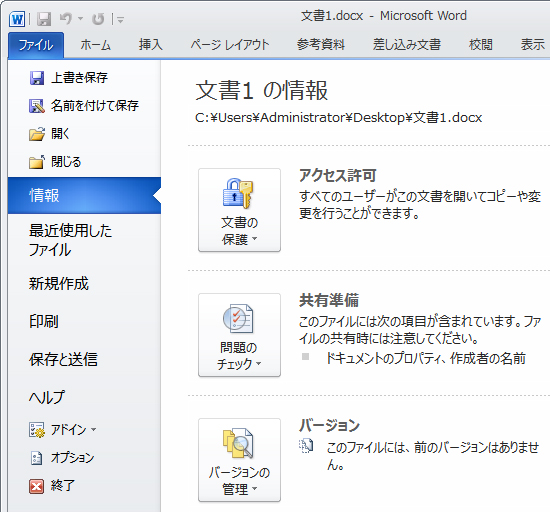Open the ページ レイアウト tab
Screen dimensions: 550x512
click(230, 45)
